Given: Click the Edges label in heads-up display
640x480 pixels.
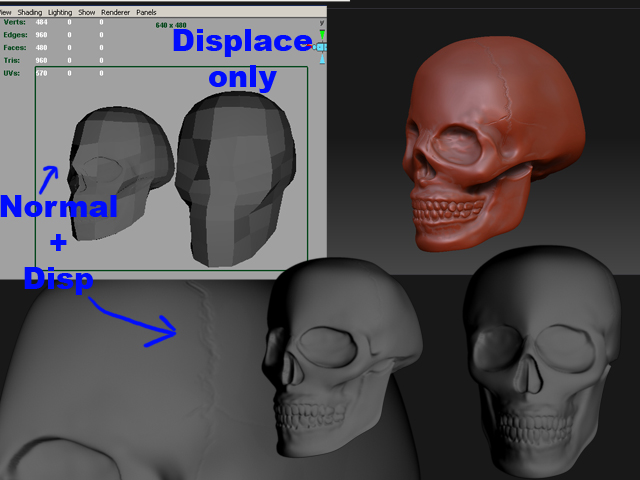Looking at the screenshot, I should click(x=15, y=35).
